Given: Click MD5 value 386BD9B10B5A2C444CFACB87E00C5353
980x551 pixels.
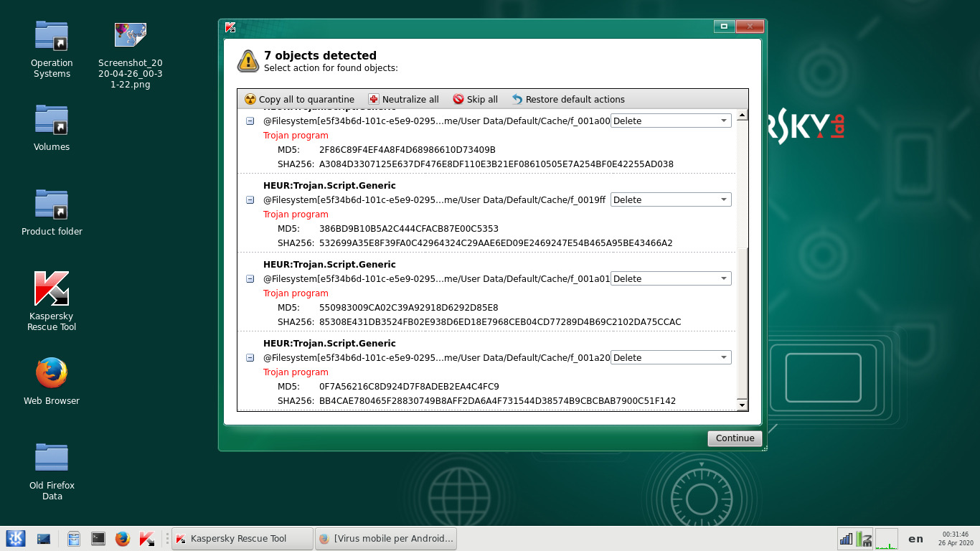Looking at the screenshot, I should tap(408, 229).
